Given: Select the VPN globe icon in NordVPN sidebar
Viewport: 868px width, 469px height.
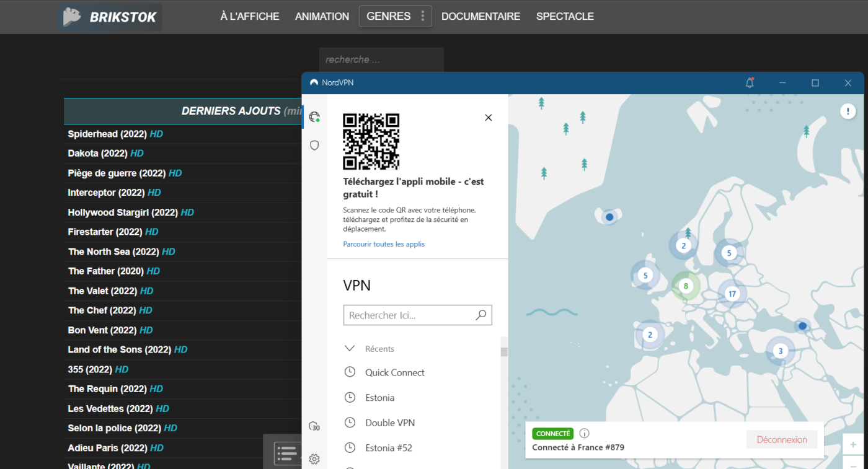Looking at the screenshot, I should [314, 116].
